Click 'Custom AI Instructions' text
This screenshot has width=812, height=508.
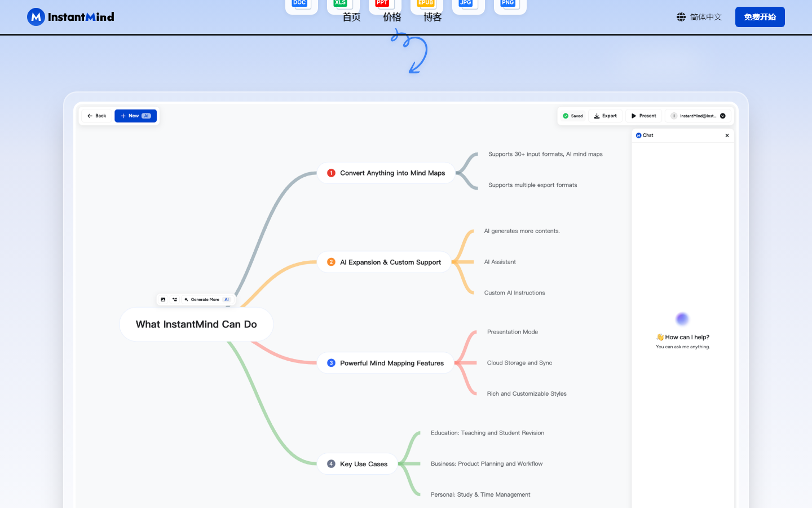point(515,293)
